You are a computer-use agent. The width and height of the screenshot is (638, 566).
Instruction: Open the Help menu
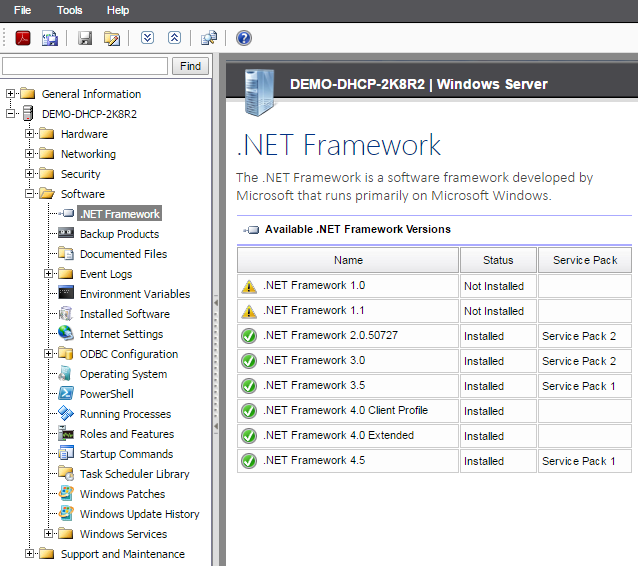118,10
